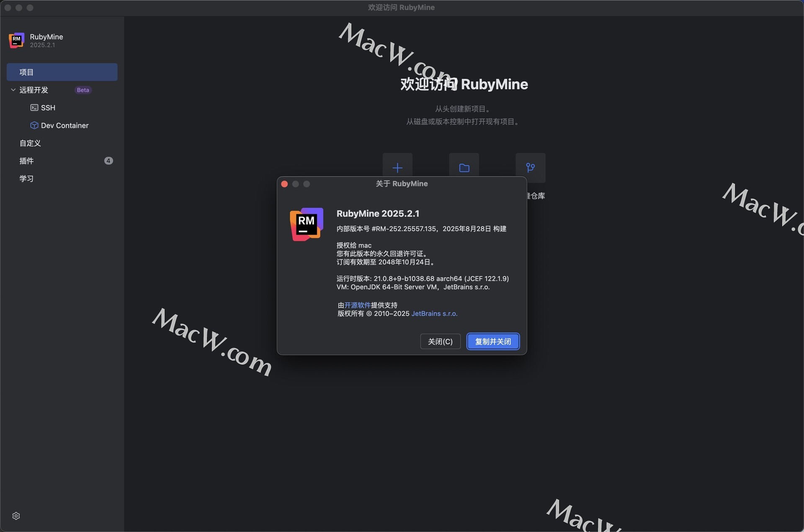Click the new project plus icon
This screenshot has width=804, height=532.
(397, 168)
